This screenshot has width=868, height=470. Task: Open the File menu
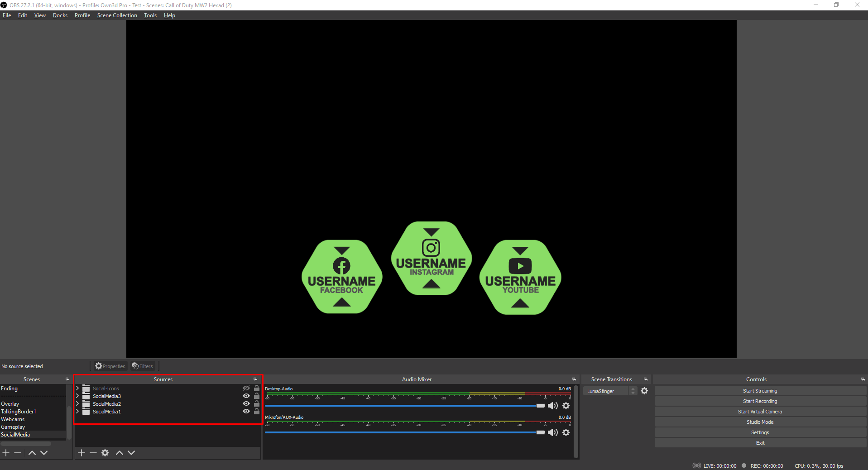(x=7, y=15)
